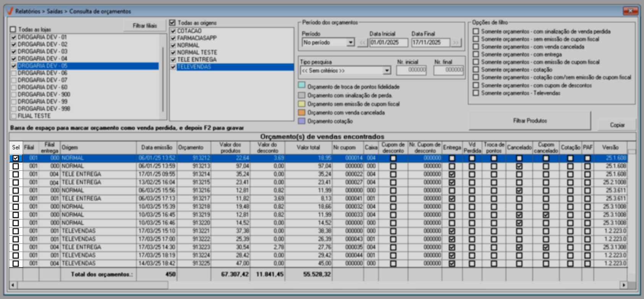Enable the Todas as lojas checkbox
Screen dimensions: 644x299
pos(13,29)
